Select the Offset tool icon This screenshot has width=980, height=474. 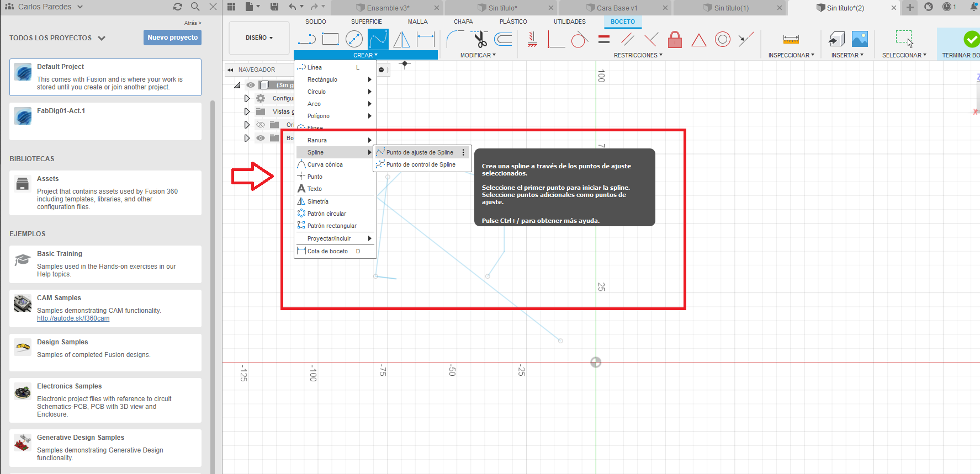(x=503, y=39)
